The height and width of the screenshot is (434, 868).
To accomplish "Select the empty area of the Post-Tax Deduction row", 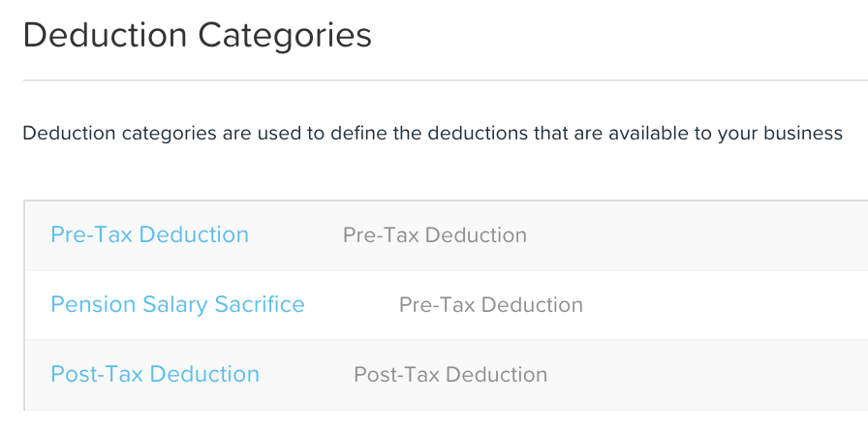I will pyautogui.click(x=708, y=375).
